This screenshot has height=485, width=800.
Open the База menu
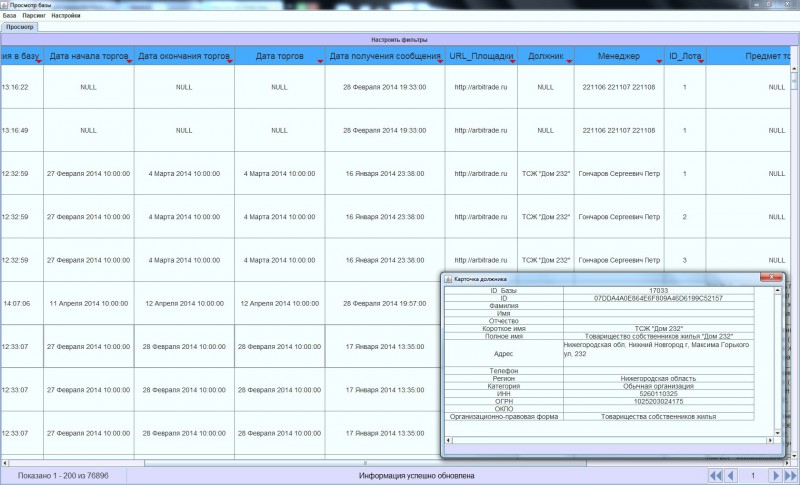coord(9,16)
